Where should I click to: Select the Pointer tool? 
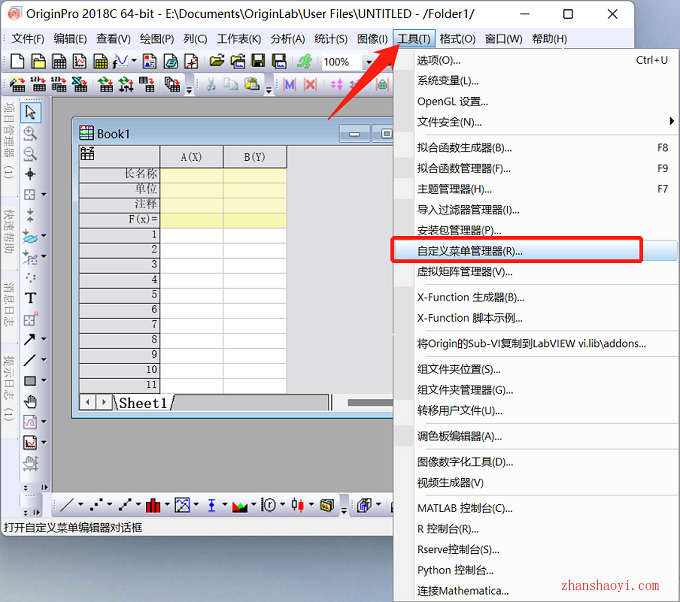[30, 112]
